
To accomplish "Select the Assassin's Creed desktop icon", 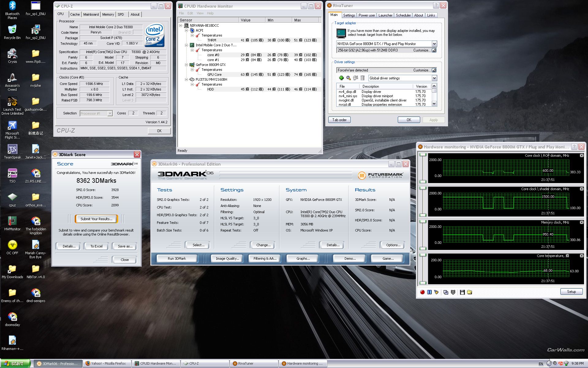I will point(12,82).
